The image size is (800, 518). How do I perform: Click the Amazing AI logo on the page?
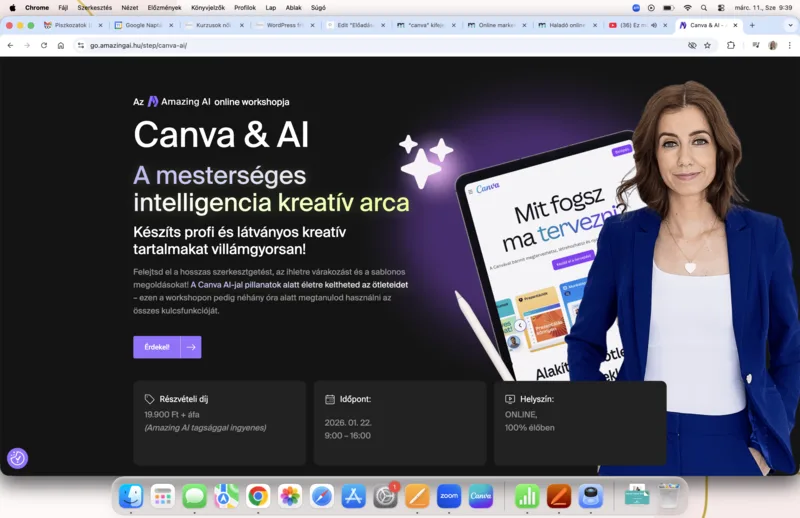pyautogui.click(x=179, y=102)
